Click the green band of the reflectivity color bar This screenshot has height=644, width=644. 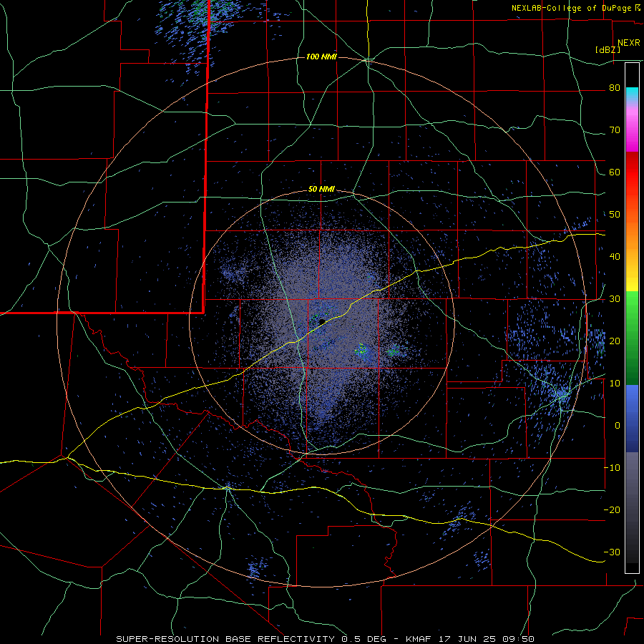632,338
